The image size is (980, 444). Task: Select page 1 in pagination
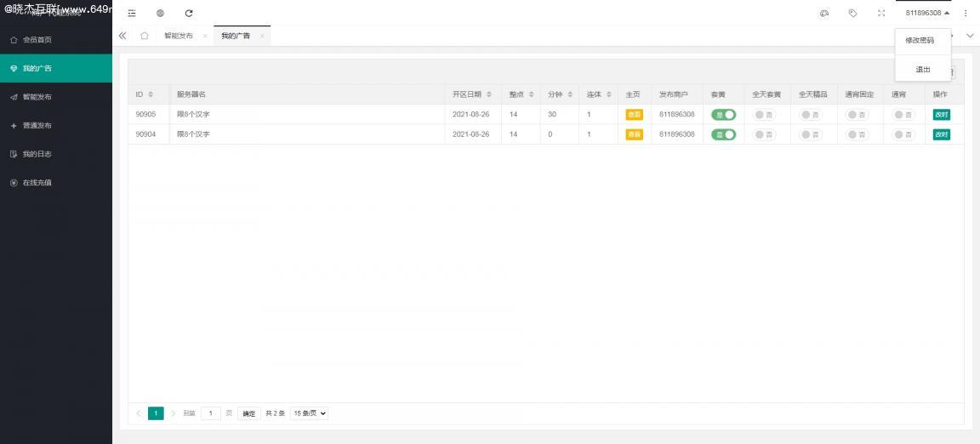(156, 413)
